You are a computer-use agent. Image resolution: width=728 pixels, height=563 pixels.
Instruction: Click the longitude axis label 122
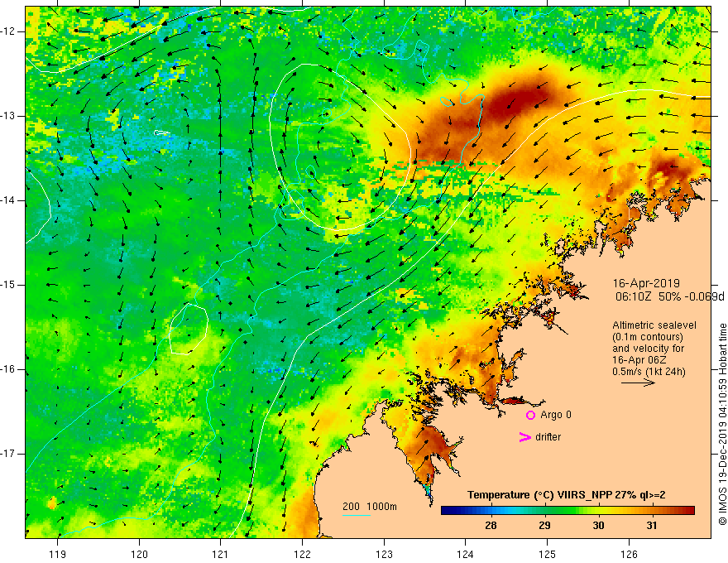coord(302,554)
